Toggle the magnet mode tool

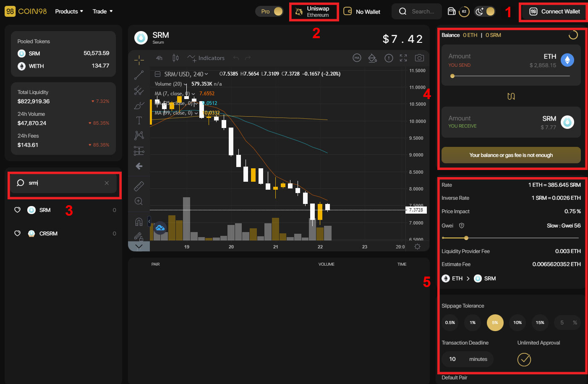(139, 221)
